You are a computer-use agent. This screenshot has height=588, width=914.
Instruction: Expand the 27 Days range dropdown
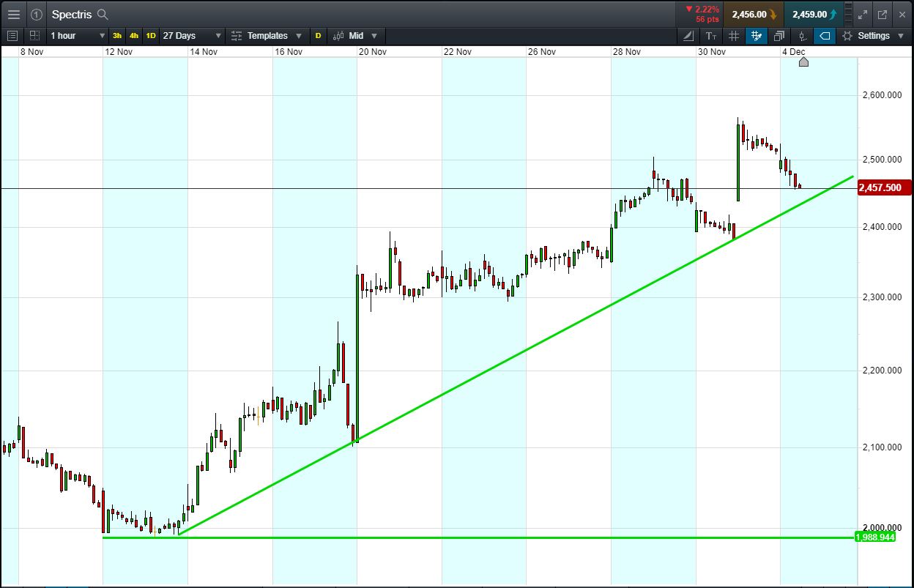coord(190,35)
